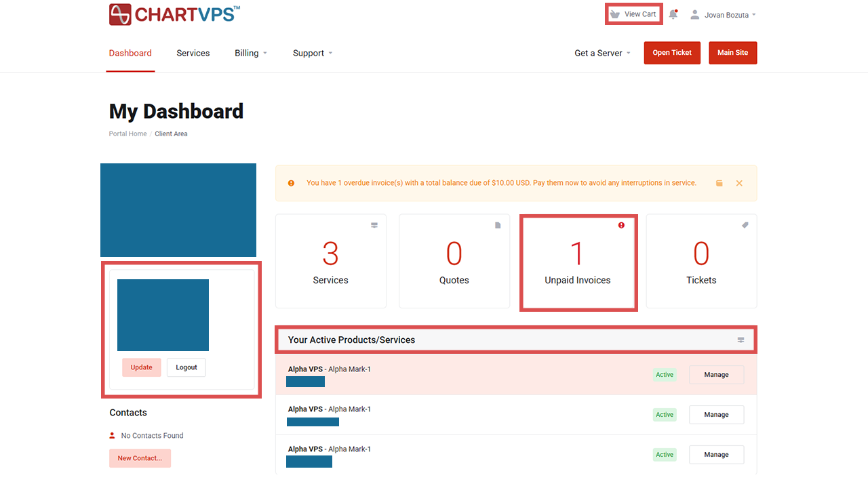This screenshot has height=488, width=868.
Task: Click the Portal Home breadcrumb link
Action: click(127, 134)
